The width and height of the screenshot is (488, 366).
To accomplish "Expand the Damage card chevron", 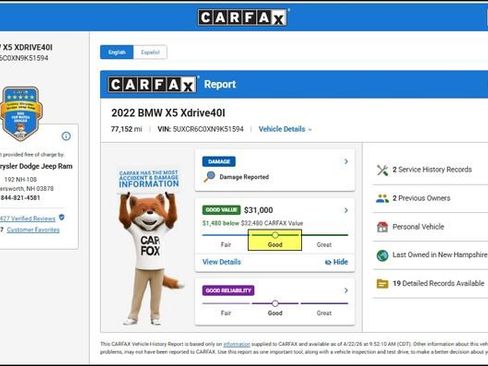I will (346, 162).
